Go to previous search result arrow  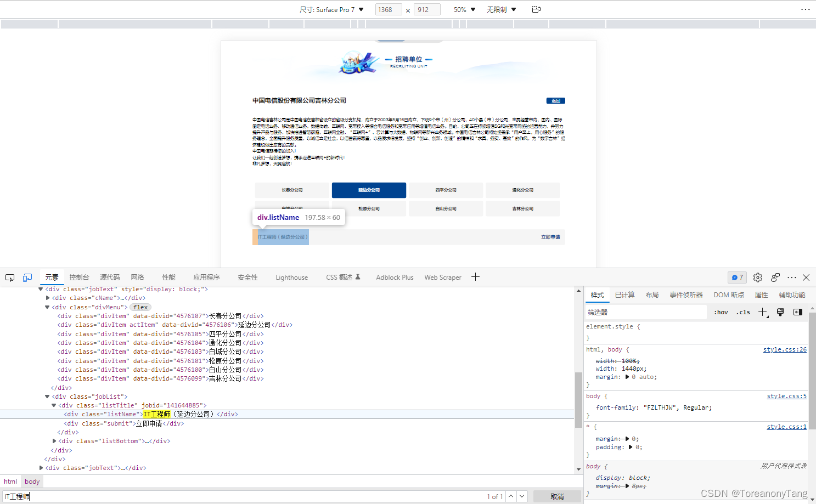511,496
